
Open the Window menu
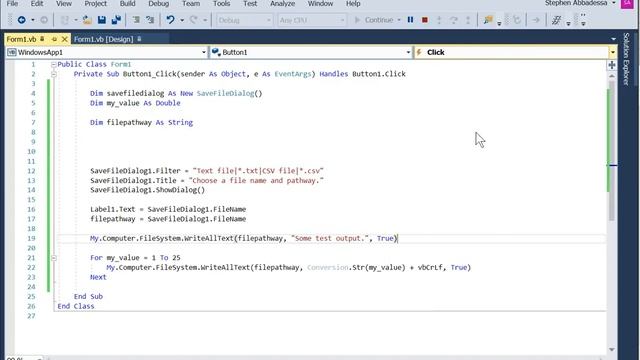pos(320,4)
